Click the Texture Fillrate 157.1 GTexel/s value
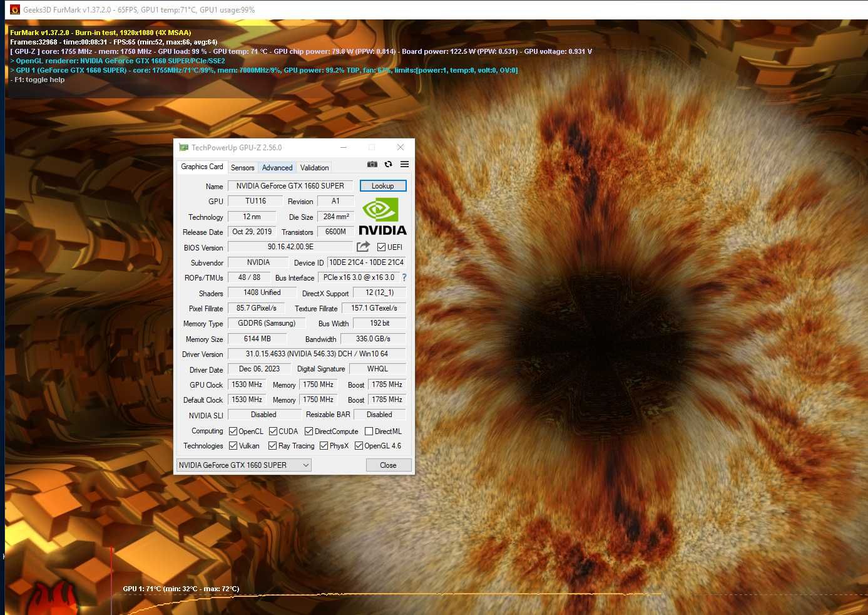Viewport: 868px width, 615px height. [x=374, y=308]
